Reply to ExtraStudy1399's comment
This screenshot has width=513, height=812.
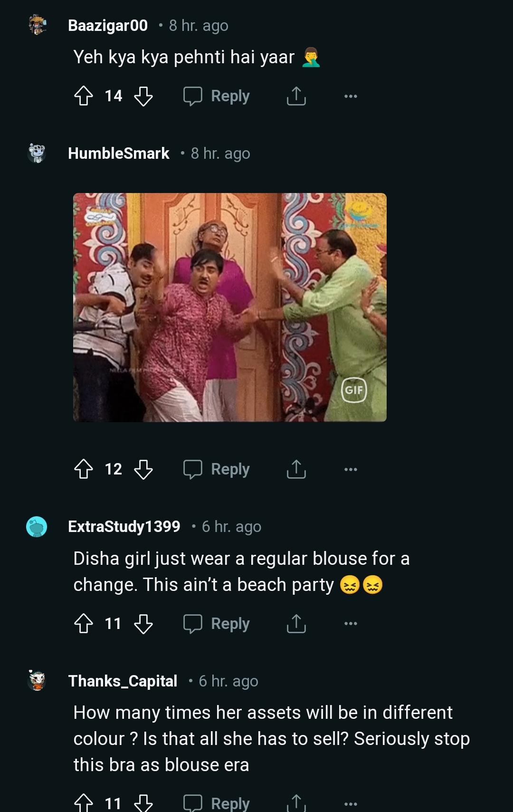[x=217, y=624]
